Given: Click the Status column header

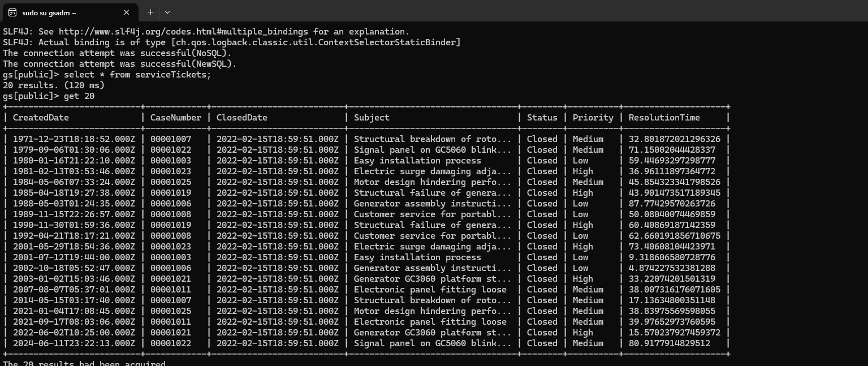Looking at the screenshot, I should click(x=542, y=118).
